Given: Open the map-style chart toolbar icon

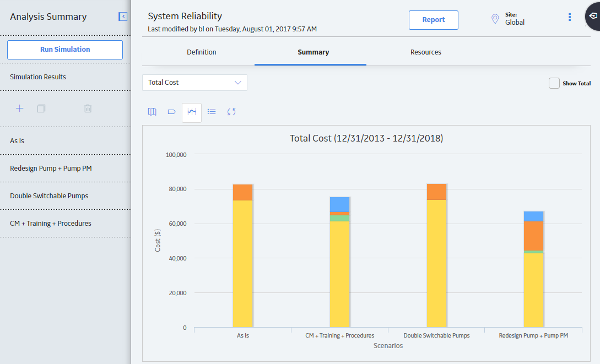Looking at the screenshot, I should [x=152, y=112].
